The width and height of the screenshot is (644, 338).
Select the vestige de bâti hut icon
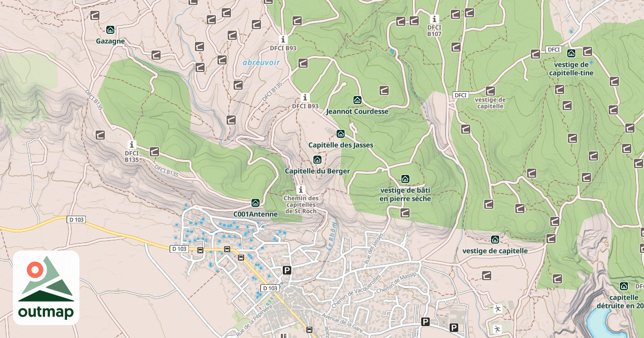coord(405,179)
